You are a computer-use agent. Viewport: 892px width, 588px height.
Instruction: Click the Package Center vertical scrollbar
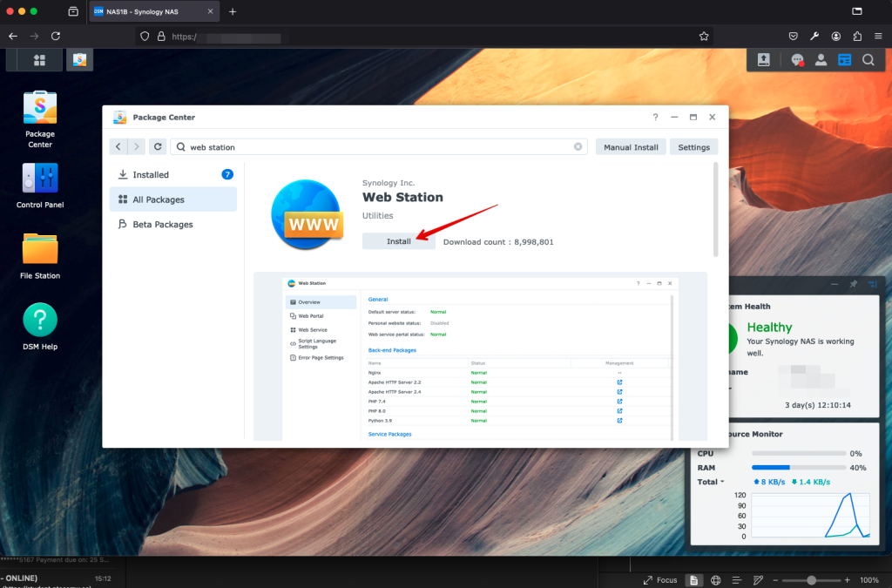point(716,209)
